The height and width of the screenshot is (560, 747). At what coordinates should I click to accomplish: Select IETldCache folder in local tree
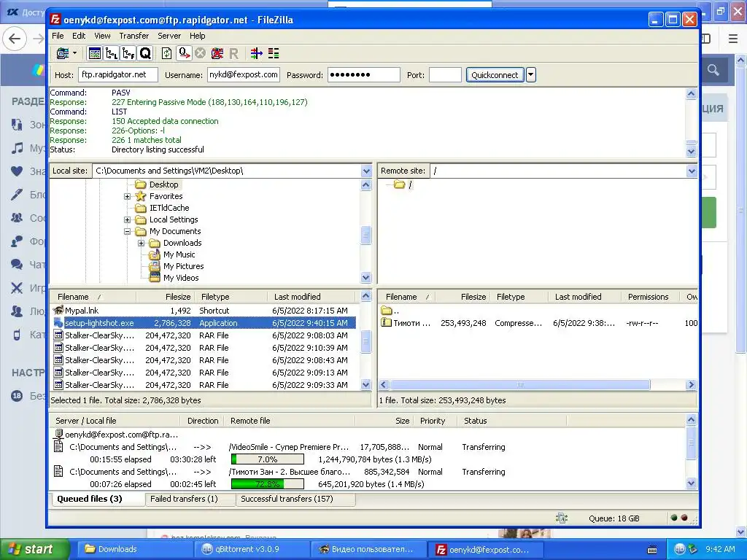169,208
